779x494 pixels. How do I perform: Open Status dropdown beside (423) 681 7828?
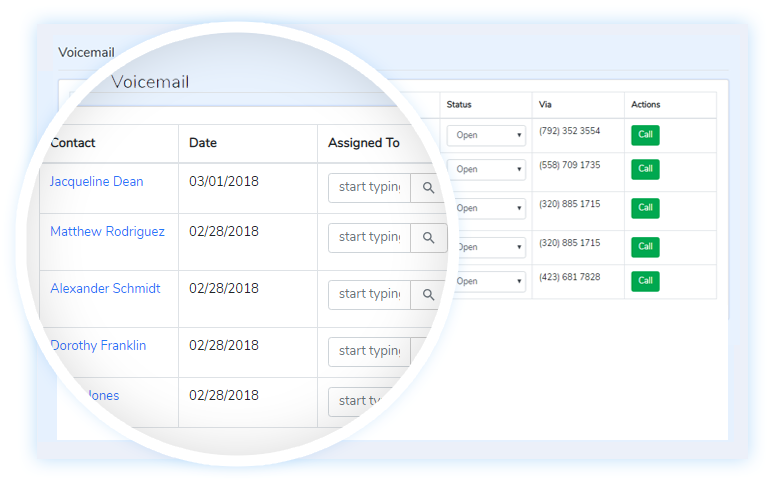click(488, 281)
